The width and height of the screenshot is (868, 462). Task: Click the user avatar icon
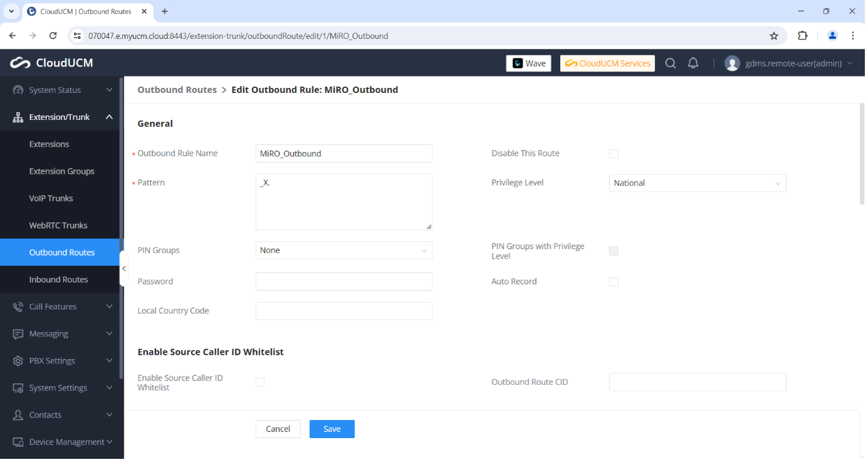coord(732,63)
